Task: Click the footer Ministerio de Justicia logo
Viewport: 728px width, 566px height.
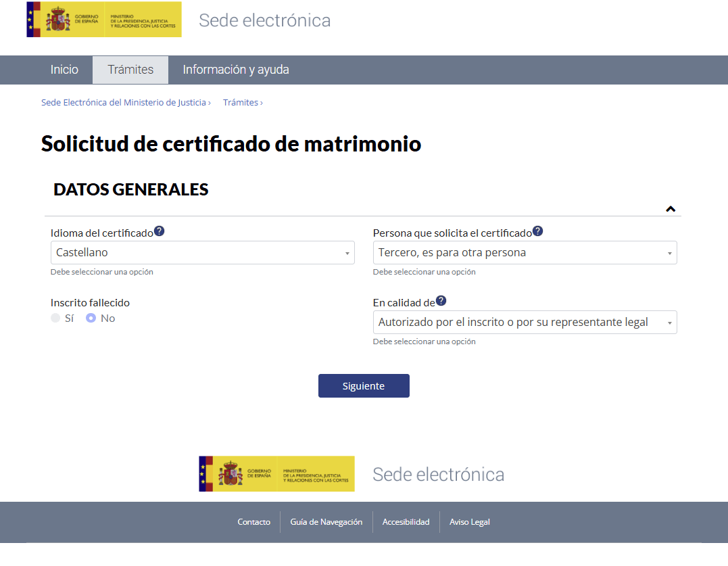Action: [276, 473]
